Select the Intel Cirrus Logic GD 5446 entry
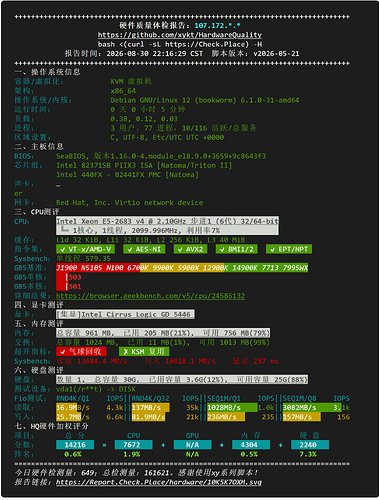This screenshot has width=379, height=500. (125, 314)
